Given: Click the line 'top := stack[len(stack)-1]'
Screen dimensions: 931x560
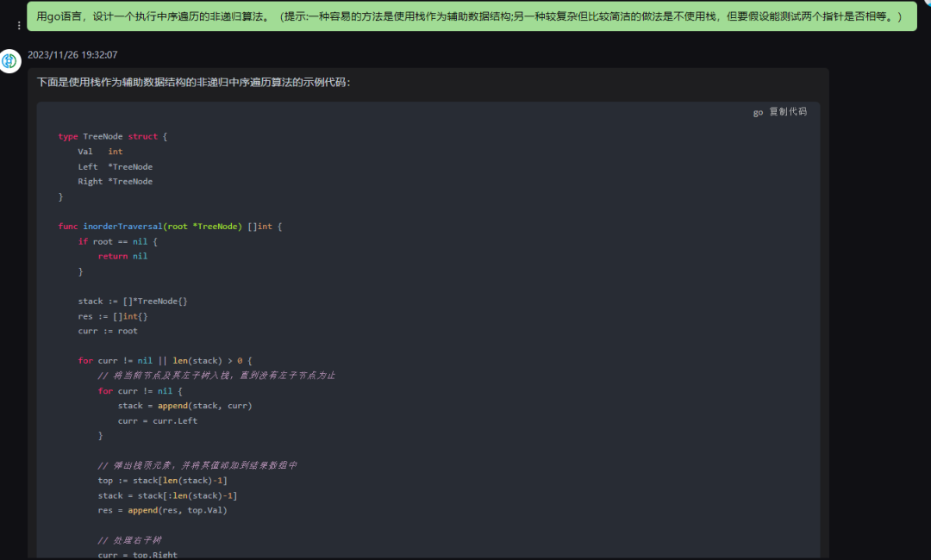Looking at the screenshot, I should click(163, 481).
